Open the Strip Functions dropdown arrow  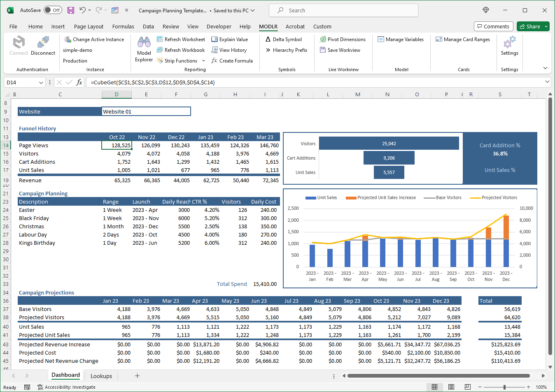(x=203, y=60)
